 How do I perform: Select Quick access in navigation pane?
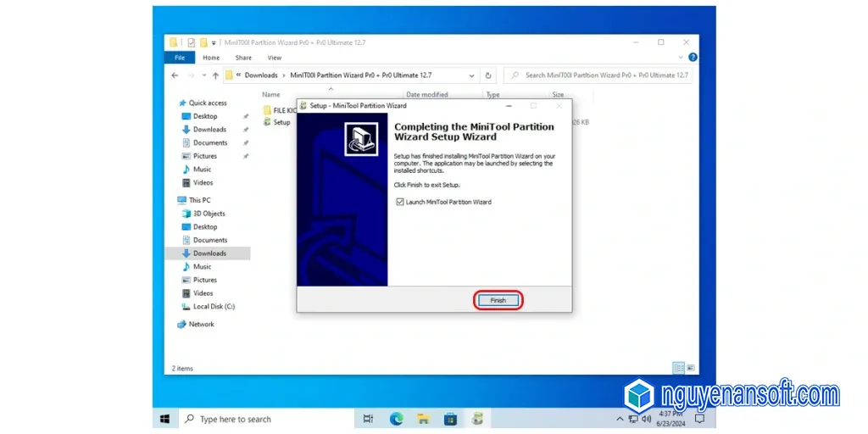pos(203,103)
